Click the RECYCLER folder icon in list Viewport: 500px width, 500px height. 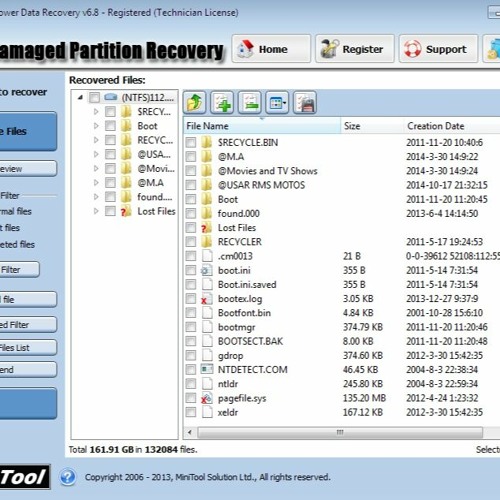coord(207,242)
